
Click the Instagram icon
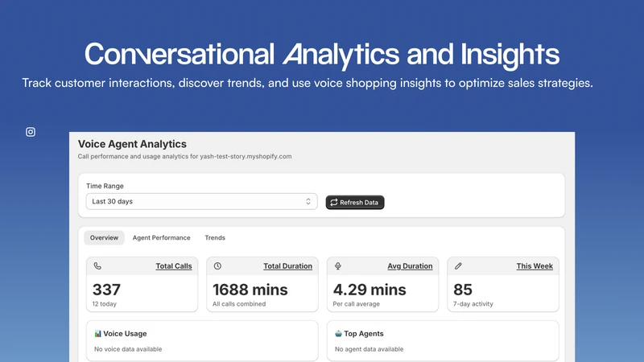pyautogui.click(x=31, y=132)
